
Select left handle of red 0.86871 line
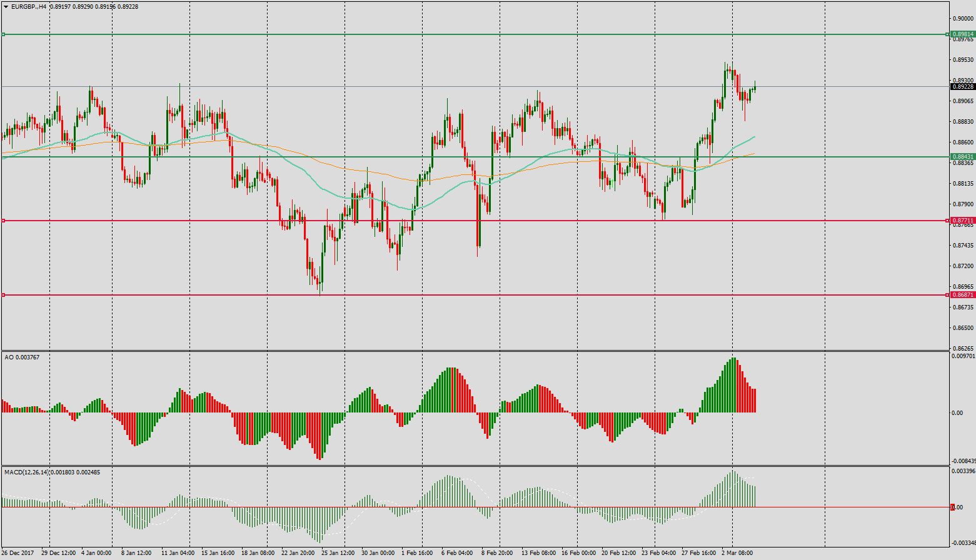pos(3,295)
